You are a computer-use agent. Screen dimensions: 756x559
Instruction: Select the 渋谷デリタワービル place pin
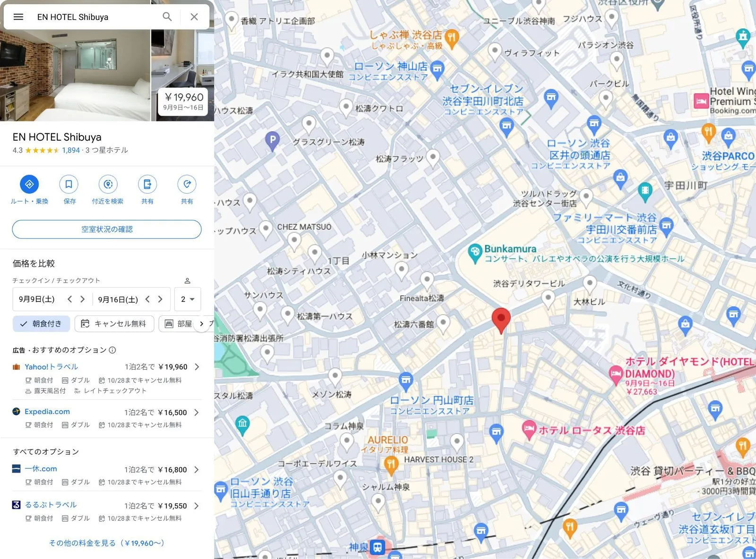tap(548, 299)
